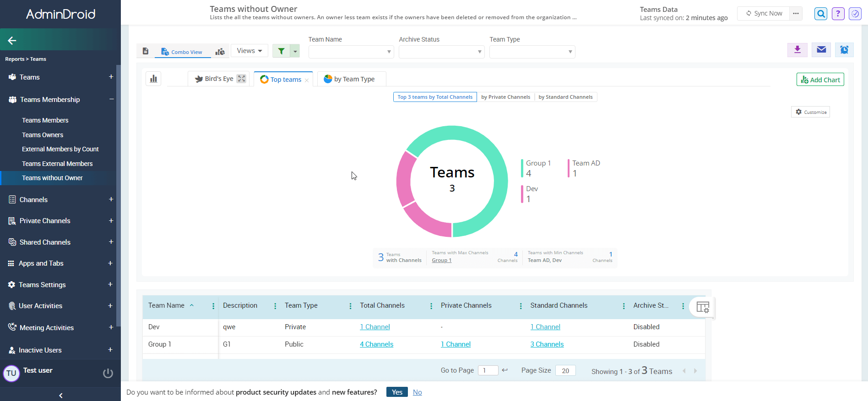Click the Go to Page input field
Image resolution: width=868 pixels, height=401 pixels.
pos(488,370)
